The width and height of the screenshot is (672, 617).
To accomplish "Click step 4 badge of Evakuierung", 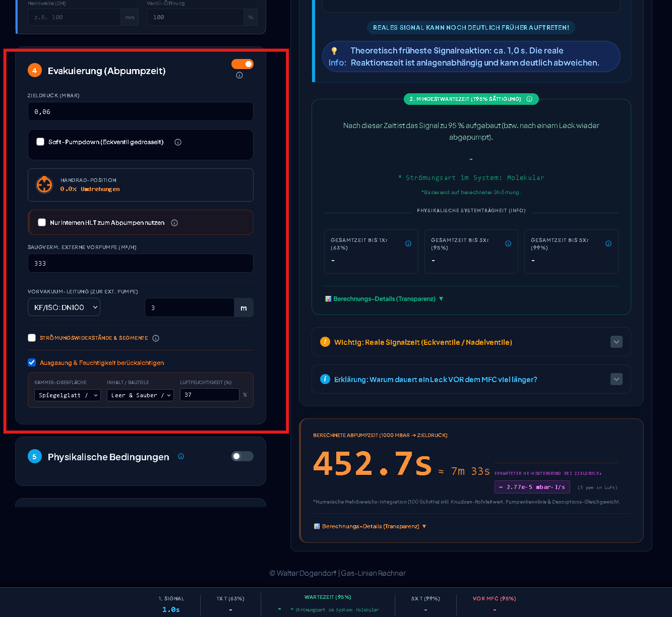I will click(35, 71).
